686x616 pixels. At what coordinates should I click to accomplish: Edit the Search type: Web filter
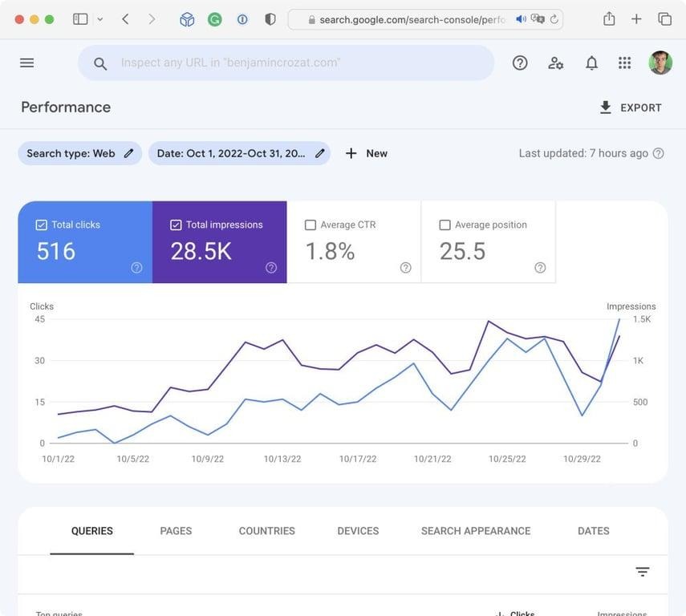coord(80,153)
